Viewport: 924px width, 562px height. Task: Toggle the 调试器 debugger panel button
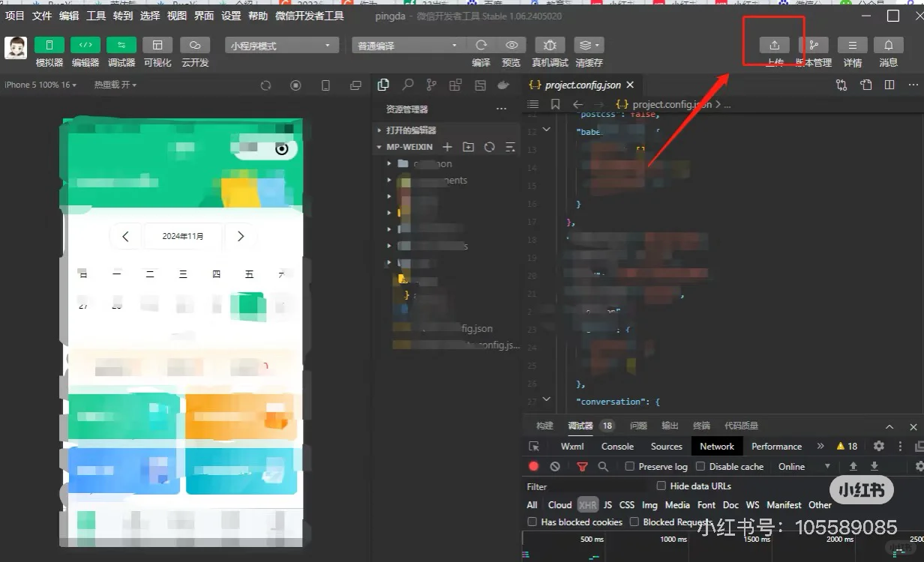tap(121, 45)
